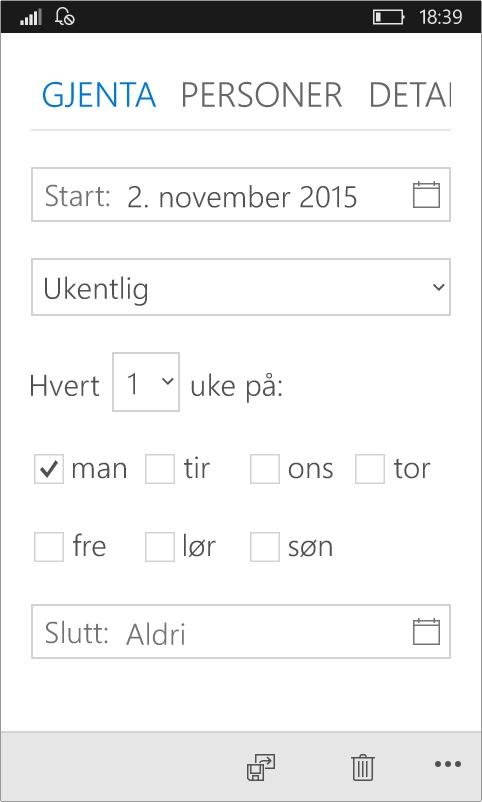The height and width of the screenshot is (802, 482).
Task: Check the tir weekday checkbox
Action: [160, 469]
